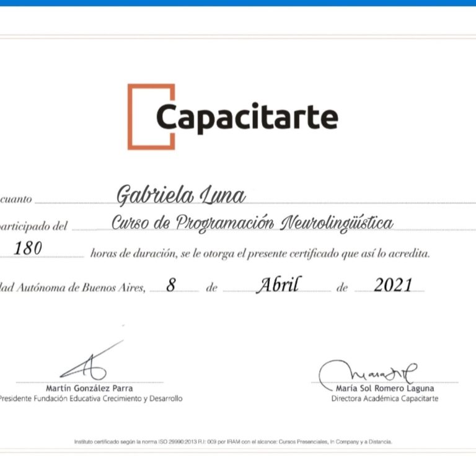Select the 180 hours value
Viewport: 476px width, 476px height.
(28, 248)
